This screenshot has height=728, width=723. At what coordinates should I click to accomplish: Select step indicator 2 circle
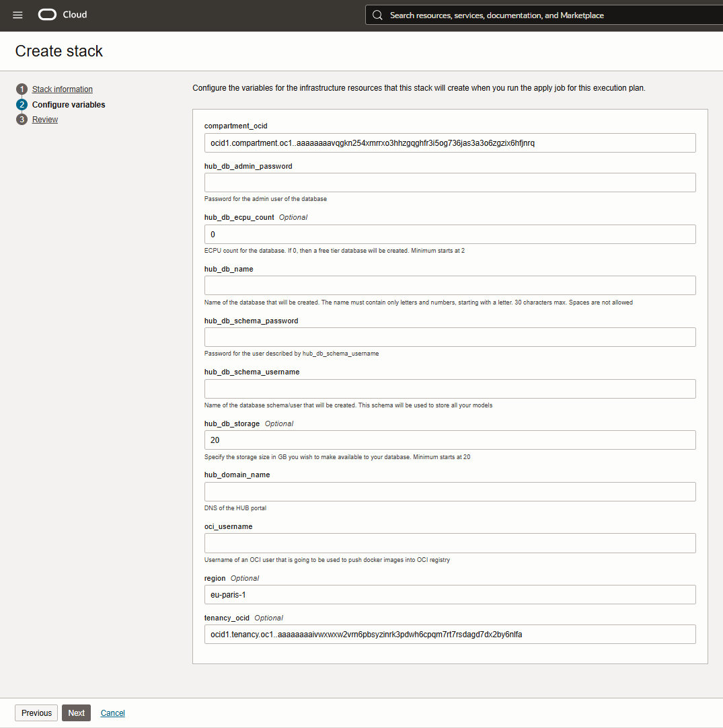point(22,104)
